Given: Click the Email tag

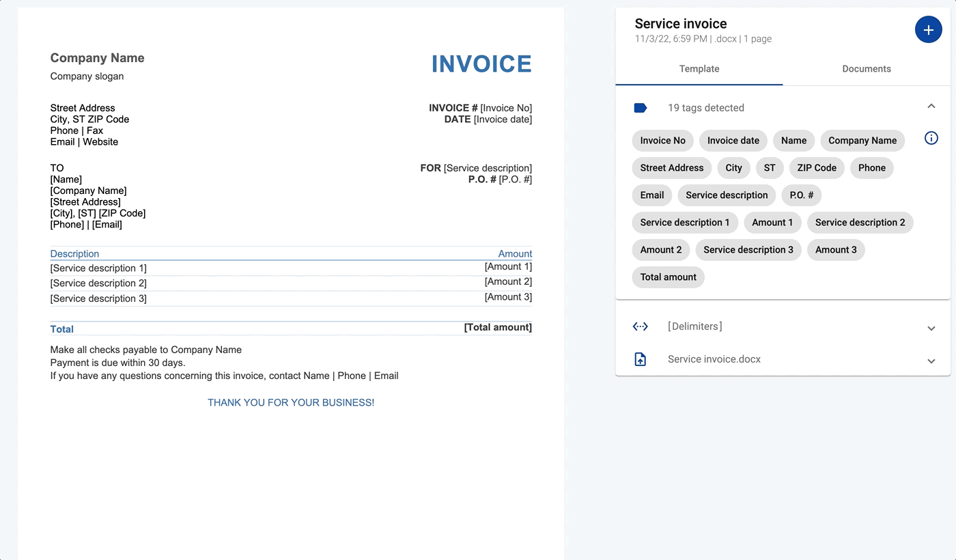Looking at the screenshot, I should click(651, 195).
